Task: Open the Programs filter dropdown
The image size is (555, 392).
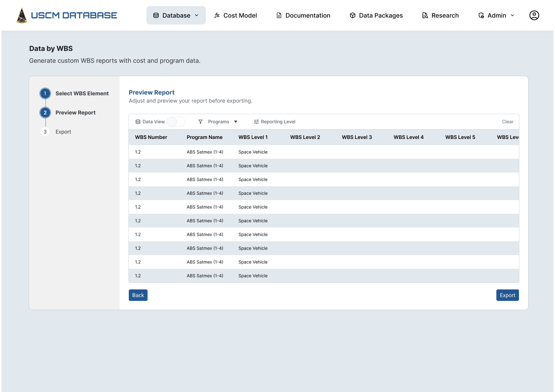Action: coord(218,122)
